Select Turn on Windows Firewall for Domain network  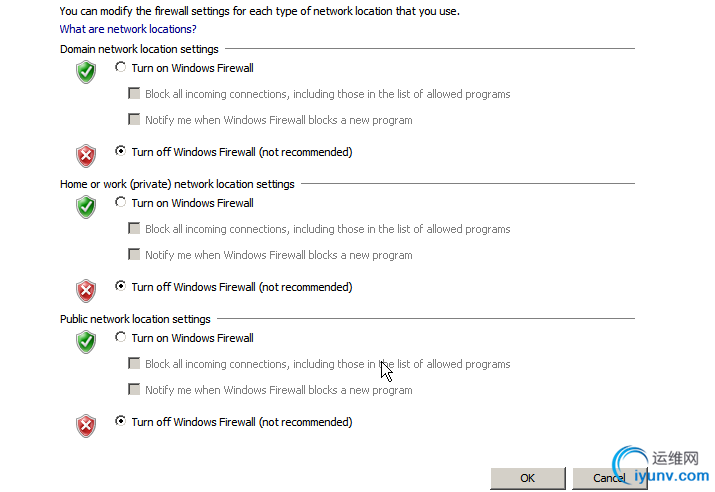click(x=121, y=68)
